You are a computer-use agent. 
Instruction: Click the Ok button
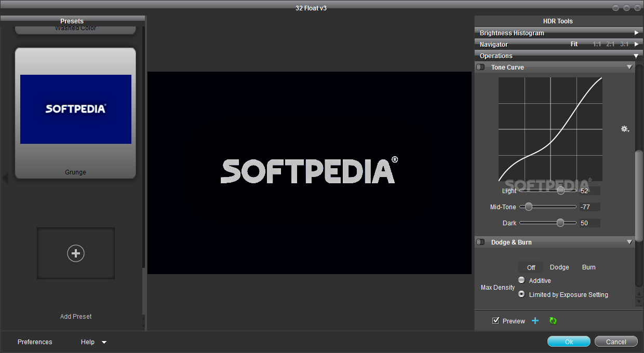click(x=569, y=342)
